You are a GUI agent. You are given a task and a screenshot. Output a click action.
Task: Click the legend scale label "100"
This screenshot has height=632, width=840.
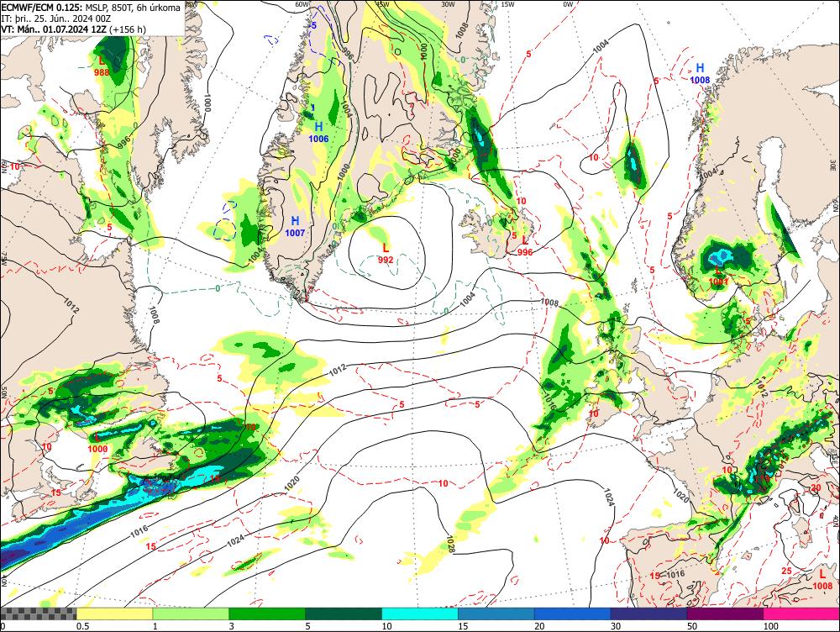coord(771,626)
